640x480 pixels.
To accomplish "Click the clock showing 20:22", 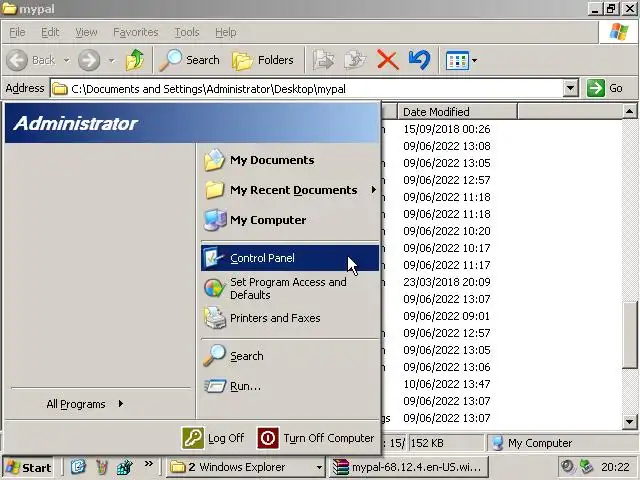I will click(x=615, y=467).
